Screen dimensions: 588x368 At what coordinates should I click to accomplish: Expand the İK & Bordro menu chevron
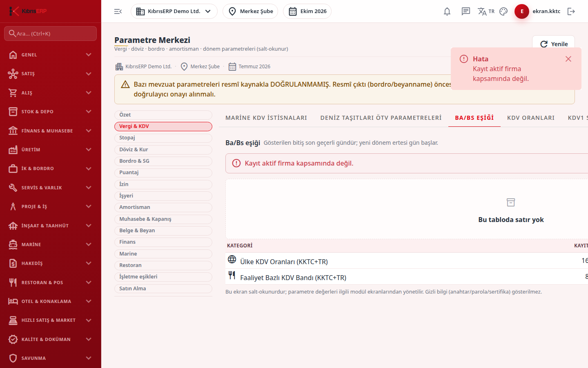(x=89, y=168)
